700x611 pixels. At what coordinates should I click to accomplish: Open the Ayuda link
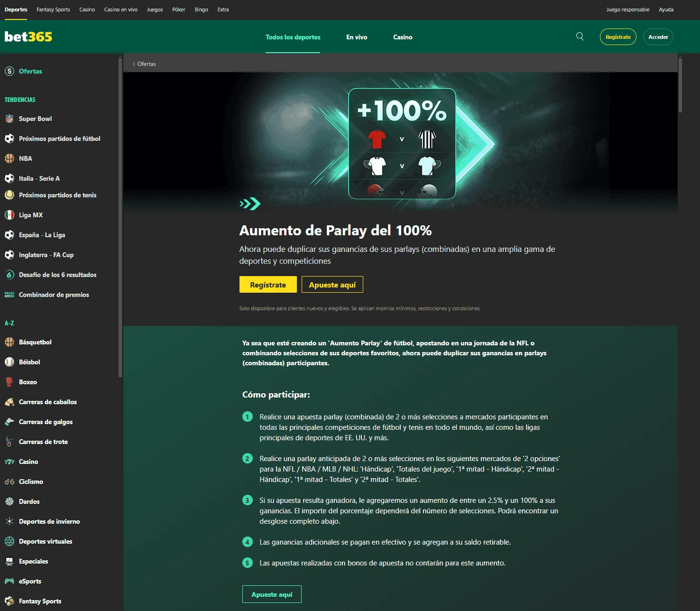coord(666,9)
